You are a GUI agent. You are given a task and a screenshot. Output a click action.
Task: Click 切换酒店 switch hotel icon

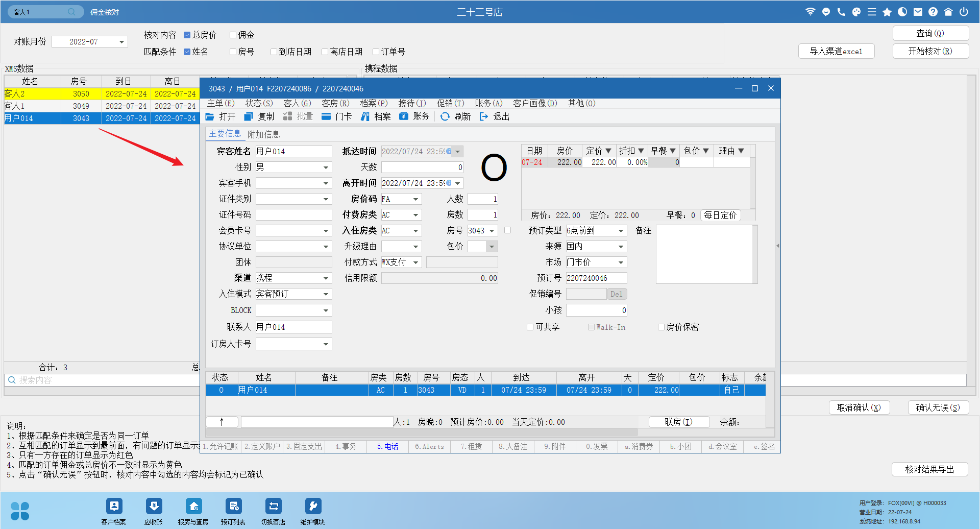[x=273, y=511]
